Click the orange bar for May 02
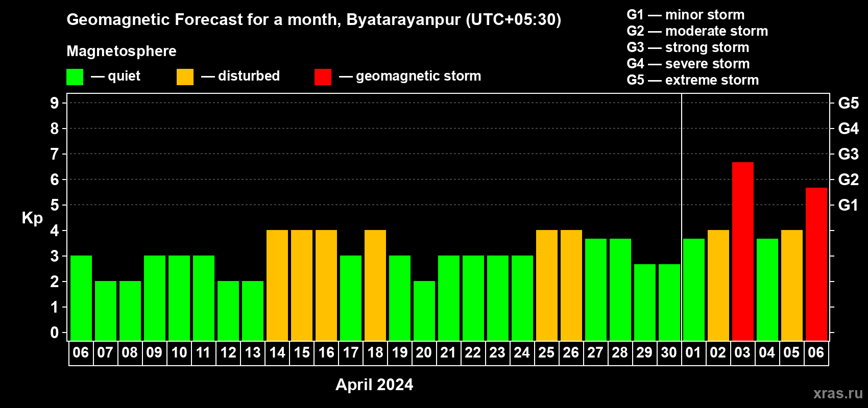Viewport: 868px width, 408px height. 718,286
